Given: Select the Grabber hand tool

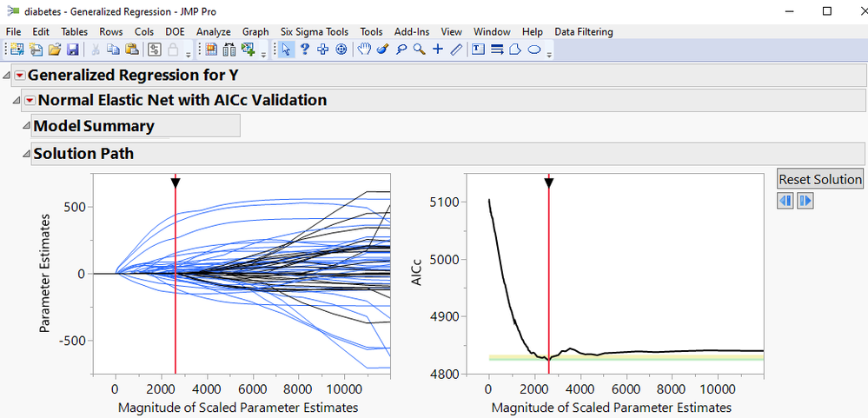Looking at the screenshot, I should point(364,50).
